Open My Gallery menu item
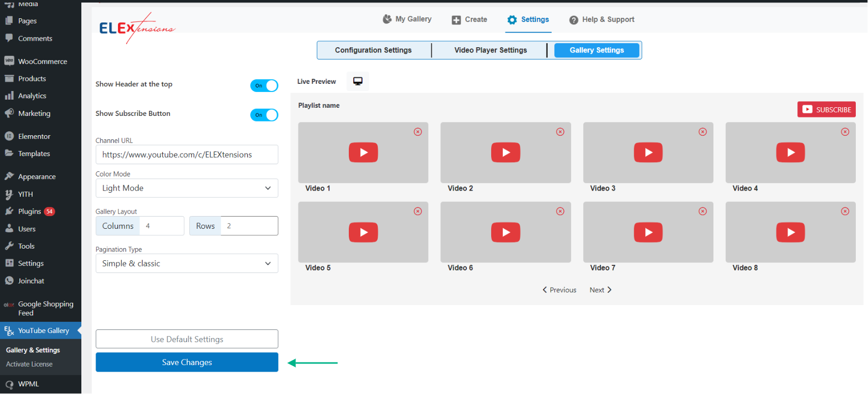This screenshot has width=868, height=394. [407, 19]
